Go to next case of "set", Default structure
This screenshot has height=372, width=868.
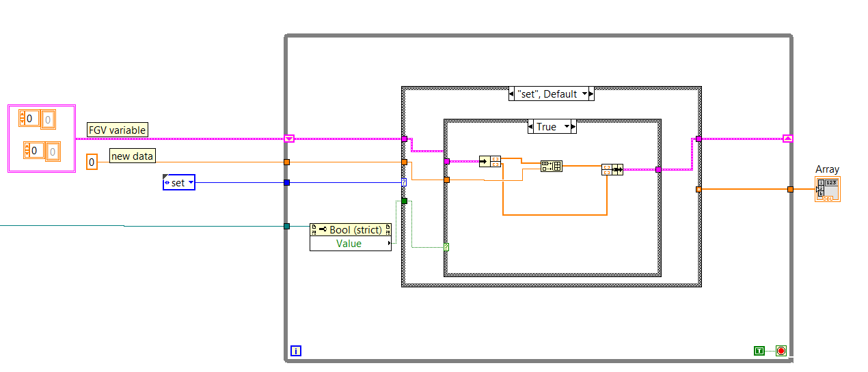click(591, 94)
